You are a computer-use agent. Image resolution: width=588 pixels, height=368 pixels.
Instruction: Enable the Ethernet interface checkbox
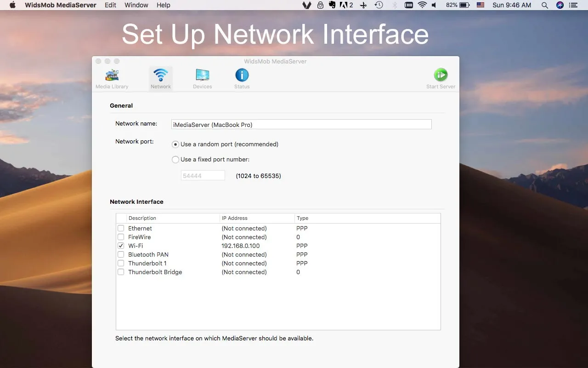coord(121,228)
